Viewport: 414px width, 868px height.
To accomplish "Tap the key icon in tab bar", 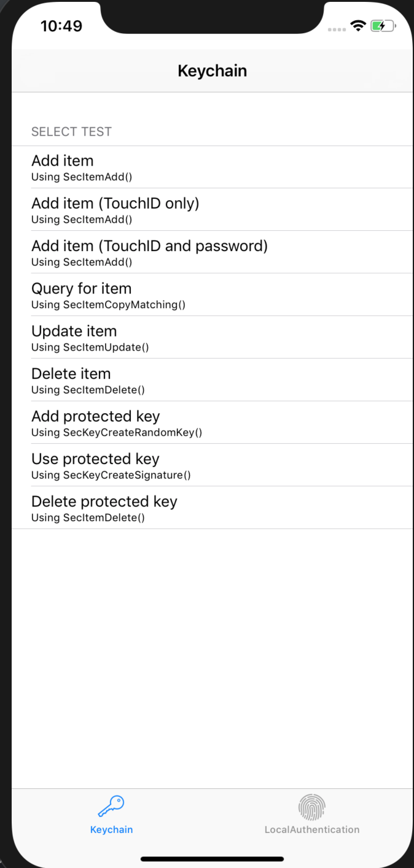I will pos(111,806).
